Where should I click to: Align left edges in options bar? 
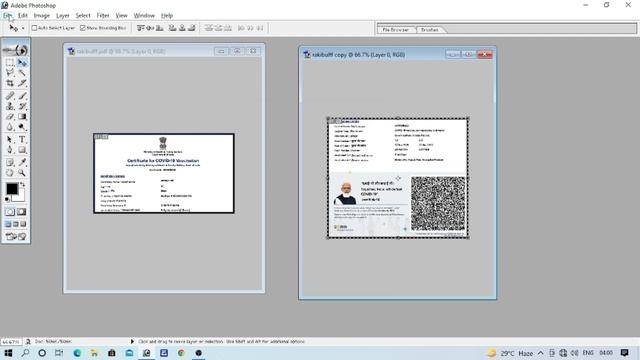pyautogui.click(x=173, y=28)
